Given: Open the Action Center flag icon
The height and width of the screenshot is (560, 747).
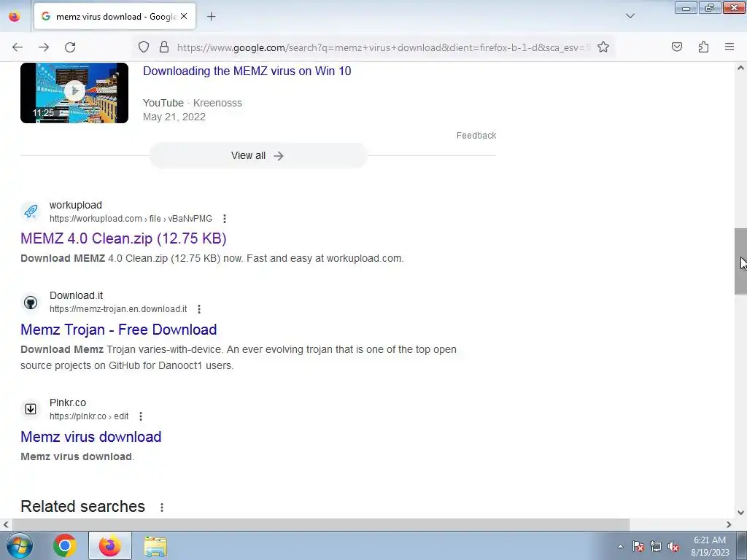Looking at the screenshot, I should pyautogui.click(x=638, y=546).
